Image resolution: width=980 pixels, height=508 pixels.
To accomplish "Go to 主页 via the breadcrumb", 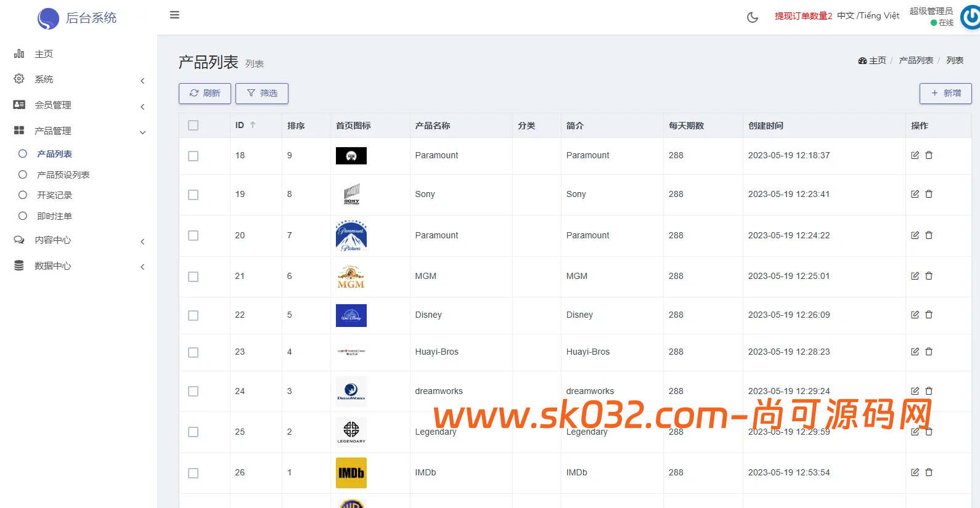I will coord(872,60).
